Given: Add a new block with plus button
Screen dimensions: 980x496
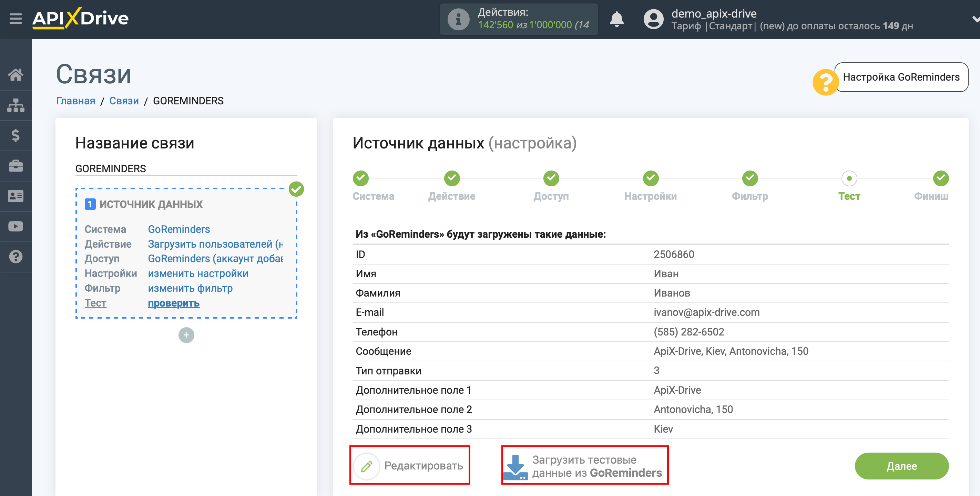Looking at the screenshot, I should [186, 335].
